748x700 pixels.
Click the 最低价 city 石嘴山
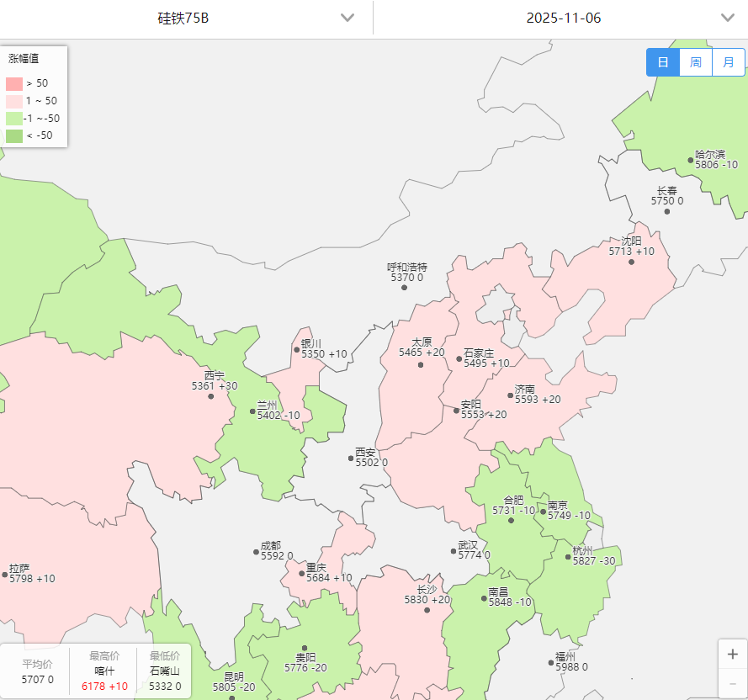tap(165, 671)
